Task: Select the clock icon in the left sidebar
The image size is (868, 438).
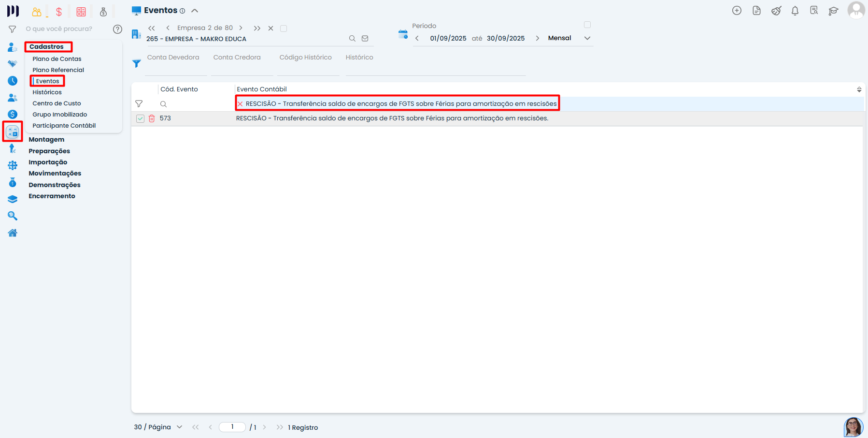Action: point(13,81)
